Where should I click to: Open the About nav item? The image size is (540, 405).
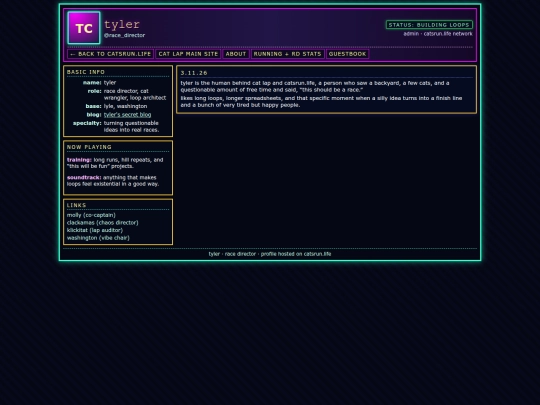(x=236, y=54)
